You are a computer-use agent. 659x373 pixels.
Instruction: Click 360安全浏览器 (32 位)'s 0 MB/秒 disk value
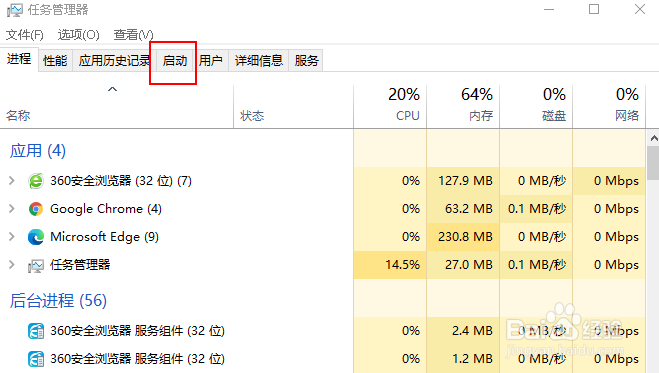542,181
